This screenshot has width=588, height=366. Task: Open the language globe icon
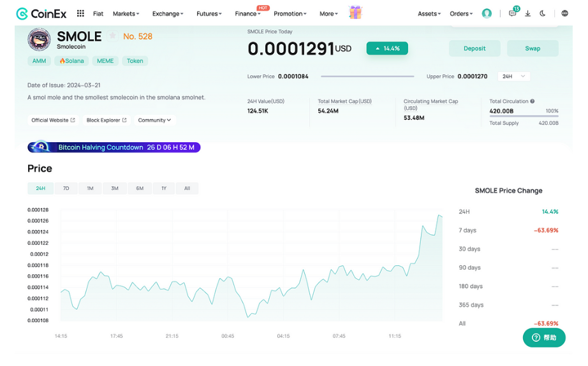[x=564, y=13]
